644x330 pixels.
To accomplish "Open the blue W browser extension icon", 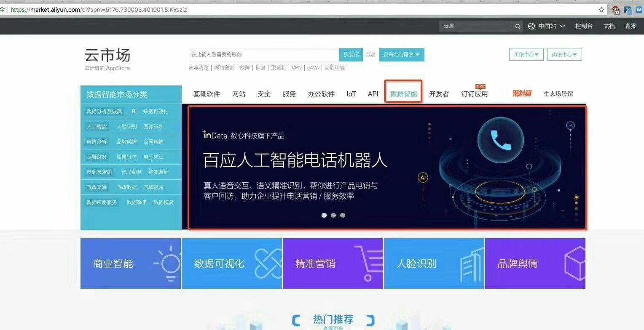I will (639, 10).
